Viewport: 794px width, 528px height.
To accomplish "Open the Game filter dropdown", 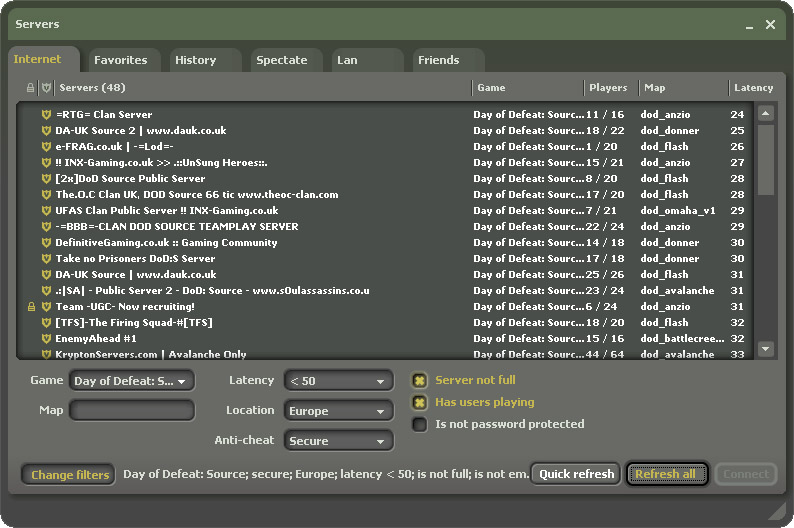I will (132, 381).
